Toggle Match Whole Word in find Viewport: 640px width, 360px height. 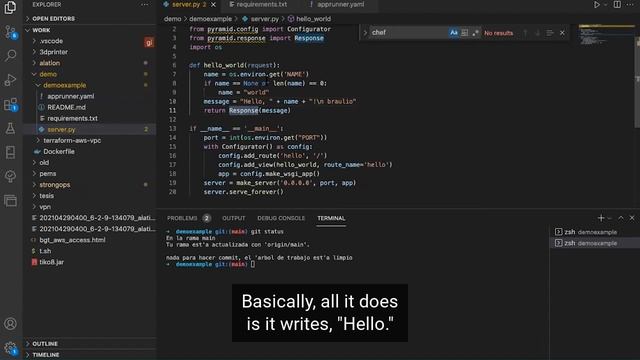pos(464,33)
